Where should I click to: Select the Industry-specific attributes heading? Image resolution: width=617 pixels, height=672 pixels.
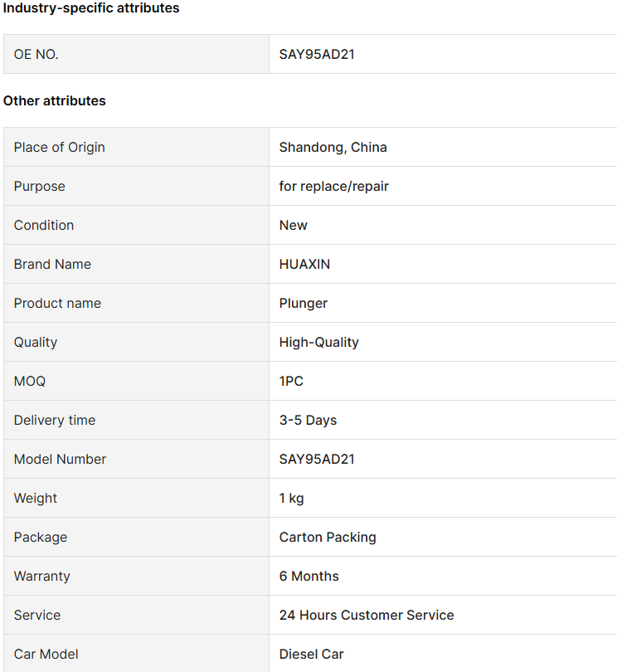click(91, 7)
